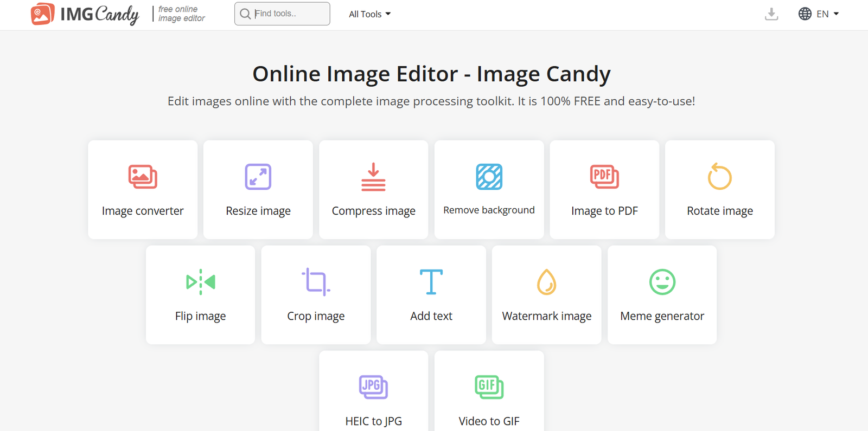Viewport: 868px width, 431px height.
Task: Click the IMG Candy logo
Action: (x=85, y=14)
